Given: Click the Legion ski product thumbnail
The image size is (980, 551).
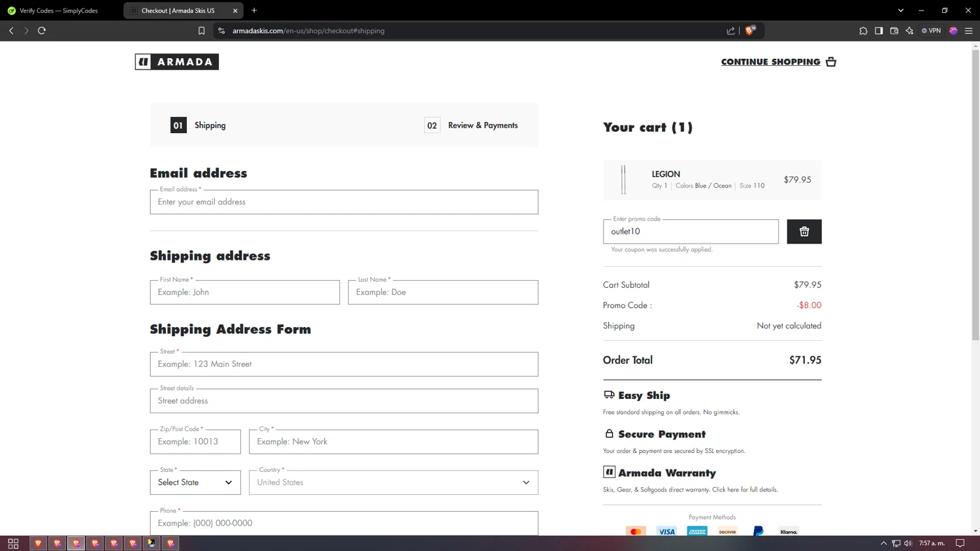Looking at the screenshot, I should [624, 180].
